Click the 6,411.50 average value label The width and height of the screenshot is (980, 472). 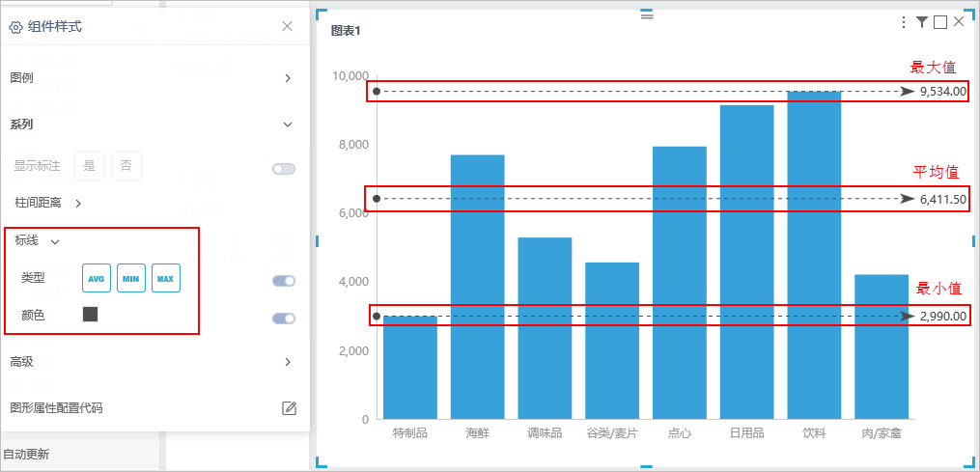(943, 200)
